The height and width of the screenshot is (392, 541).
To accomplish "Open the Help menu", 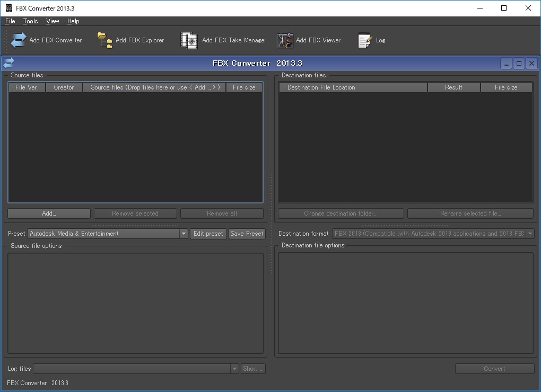I will coord(73,21).
